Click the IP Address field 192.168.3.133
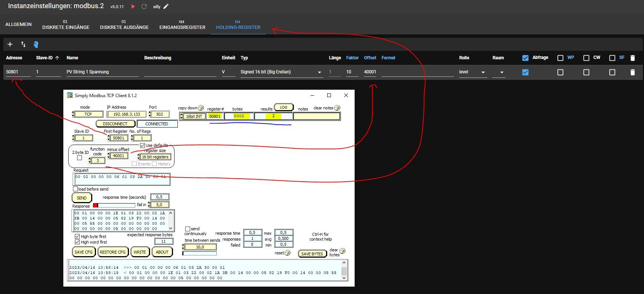Viewport: 644px width, 294px height. pos(127,114)
